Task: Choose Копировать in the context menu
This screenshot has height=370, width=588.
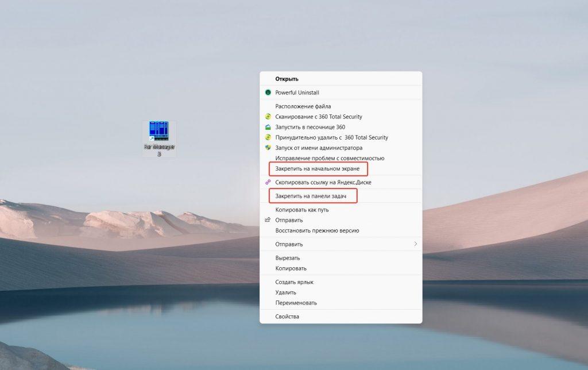Action: point(341,268)
